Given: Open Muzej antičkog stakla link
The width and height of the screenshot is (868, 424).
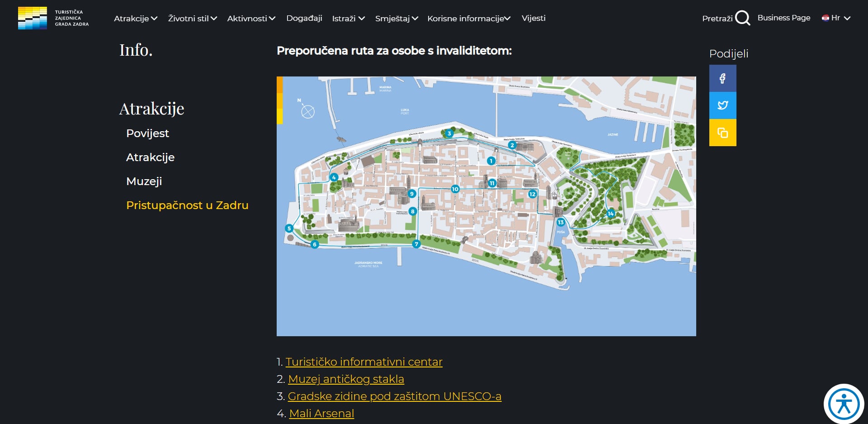Looking at the screenshot, I should (346, 379).
